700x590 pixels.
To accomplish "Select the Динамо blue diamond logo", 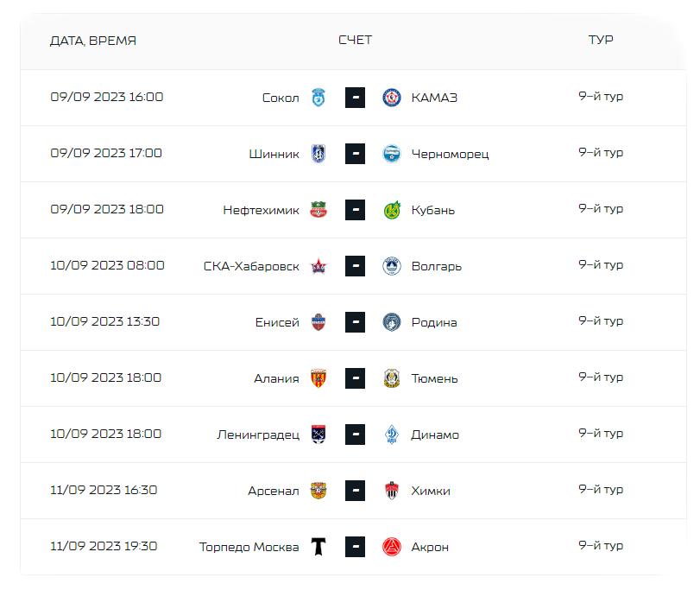I will (x=392, y=435).
